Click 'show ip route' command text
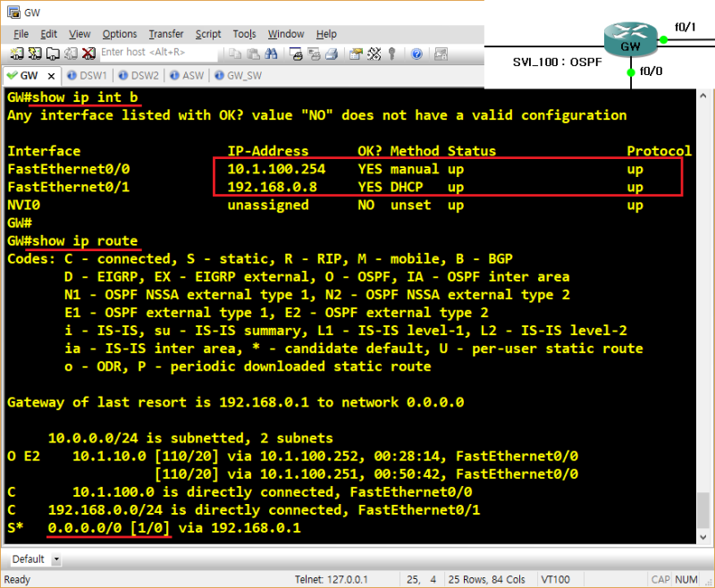Viewport: 715px width, 588px height. [85, 240]
